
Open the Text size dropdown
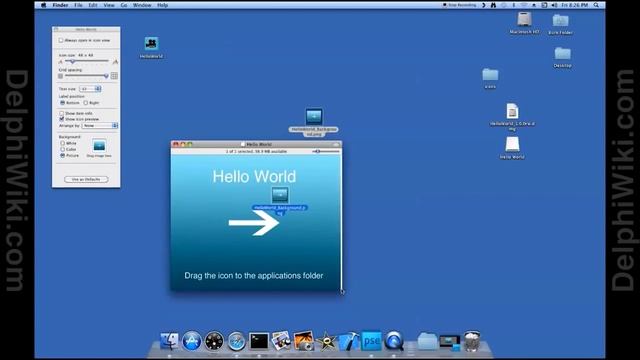(90, 89)
